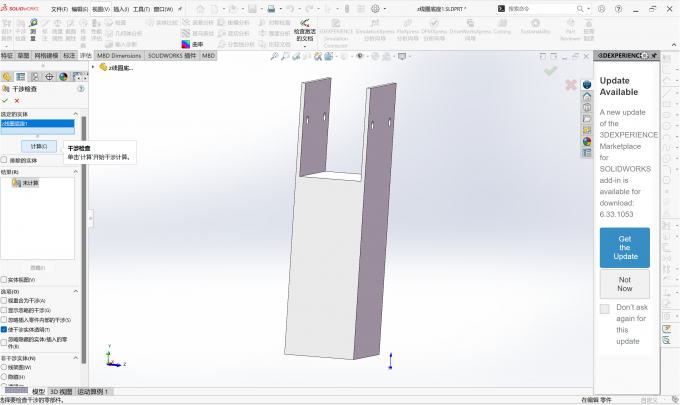Click the Zoom to Area icon
The width and height of the screenshot is (680, 405).
(285, 56)
